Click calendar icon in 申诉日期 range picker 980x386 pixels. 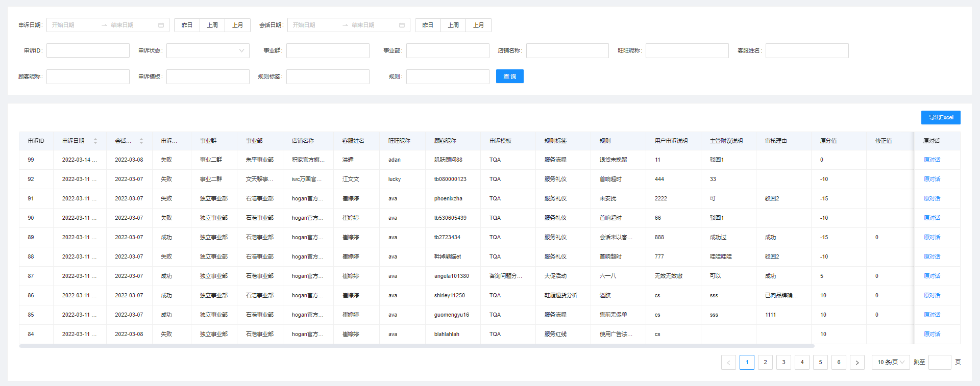(x=161, y=25)
